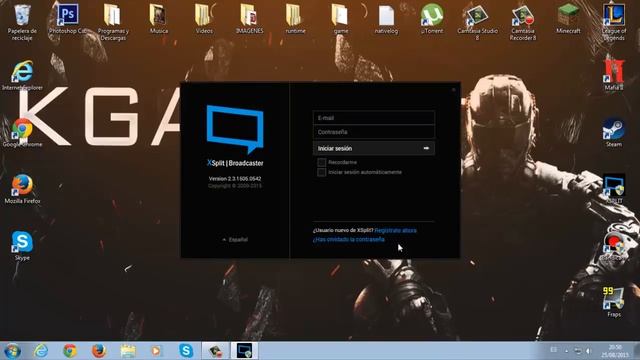This screenshot has width=640, height=360.
Task: Open Chrome from the taskbar
Action: point(70,351)
